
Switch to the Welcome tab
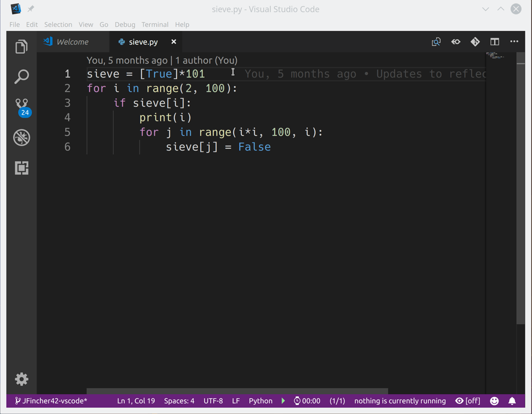[x=73, y=42]
